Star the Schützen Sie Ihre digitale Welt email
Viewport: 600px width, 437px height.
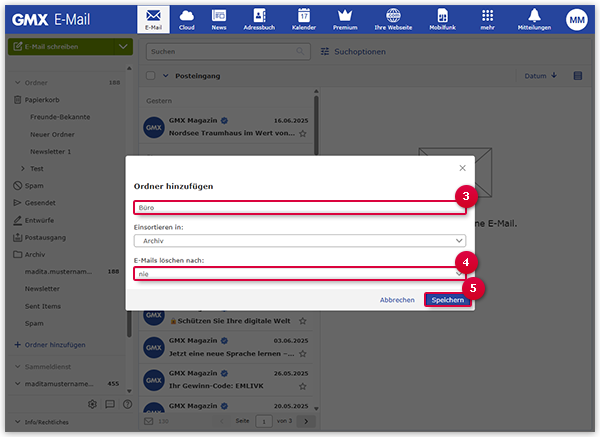pyautogui.click(x=303, y=321)
